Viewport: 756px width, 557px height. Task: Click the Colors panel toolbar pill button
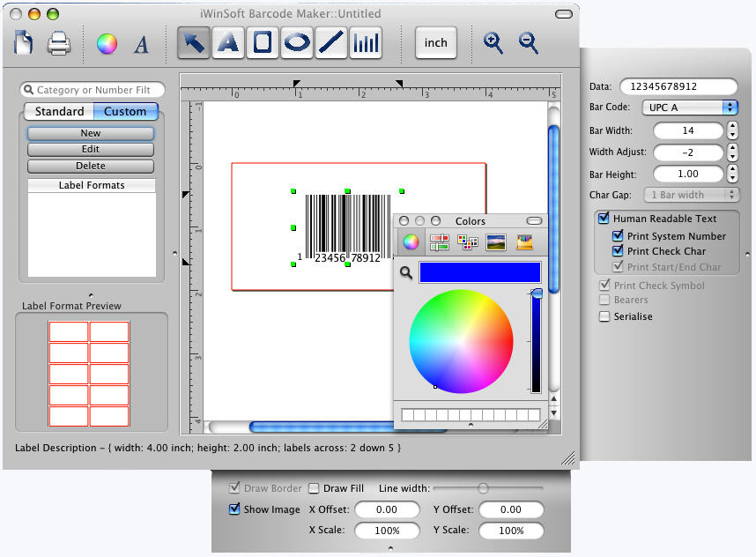click(x=534, y=221)
